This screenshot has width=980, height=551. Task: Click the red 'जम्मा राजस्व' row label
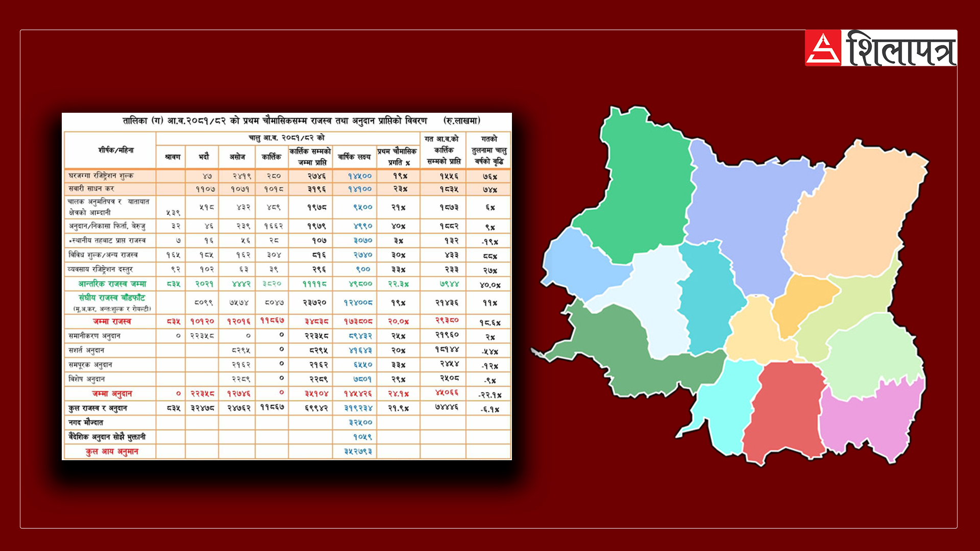pyautogui.click(x=112, y=321)
